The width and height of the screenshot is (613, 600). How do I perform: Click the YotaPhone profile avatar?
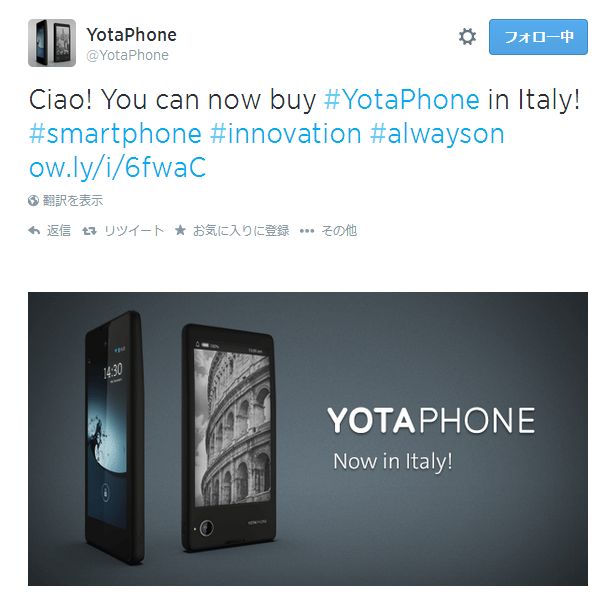(52, 43)
